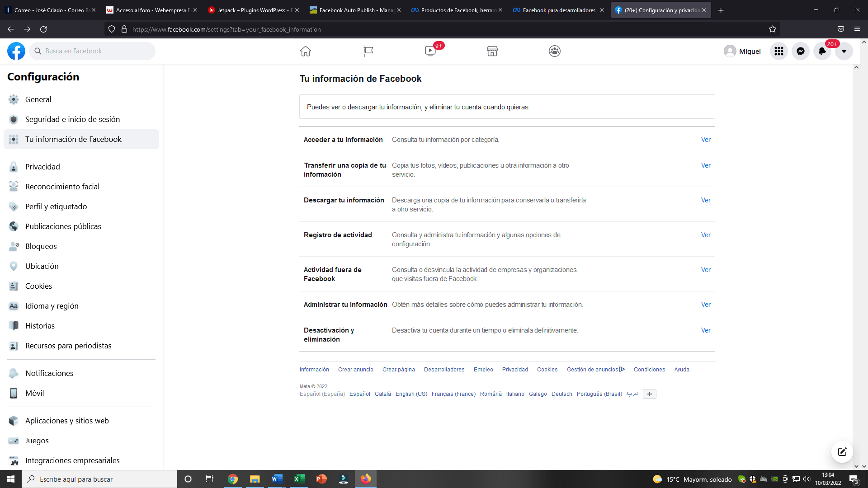Viewport: 868px width, 488px height.
Task: Open Windows Start menu
Action: coord(11,479)
